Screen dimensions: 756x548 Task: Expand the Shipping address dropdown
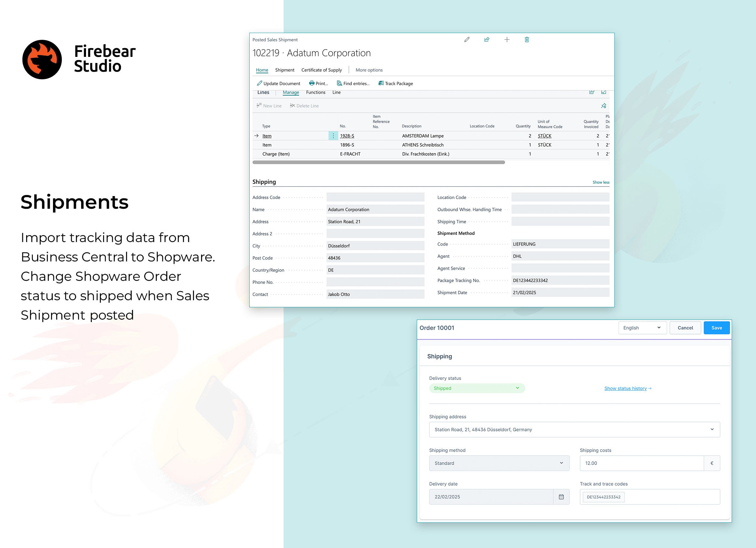coord(574,429)
